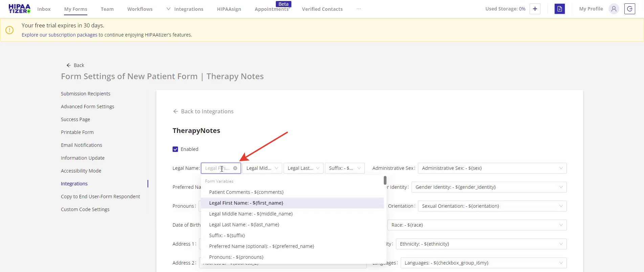Click the dropdown list scrollbar thumb

385,180
